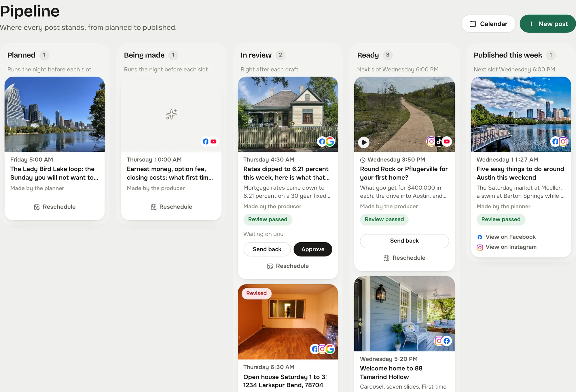Open the Earnest money, option fee post title
This screenshot has width=576, height=392.
(x=170, y=173)
